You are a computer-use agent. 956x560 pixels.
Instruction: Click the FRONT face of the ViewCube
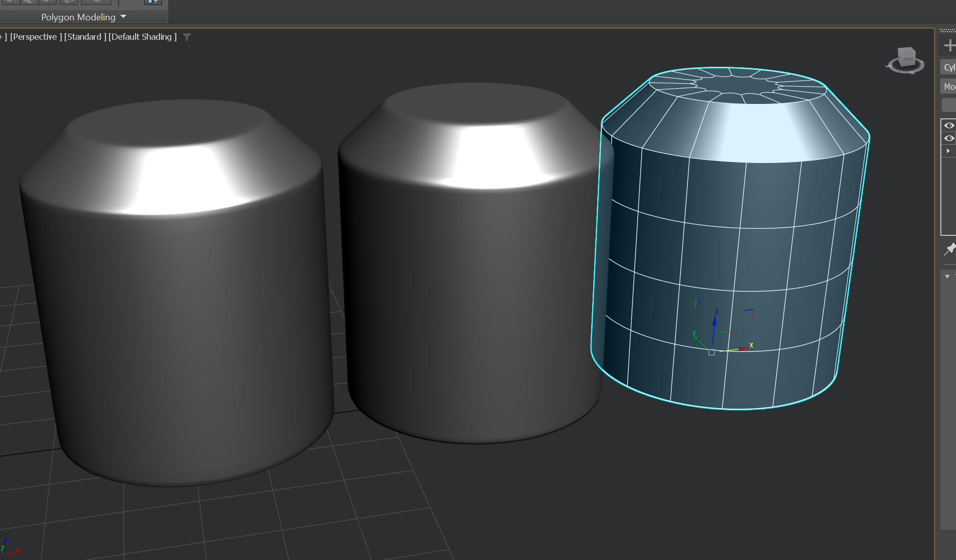pyautogui.click(x=908, y=59)
